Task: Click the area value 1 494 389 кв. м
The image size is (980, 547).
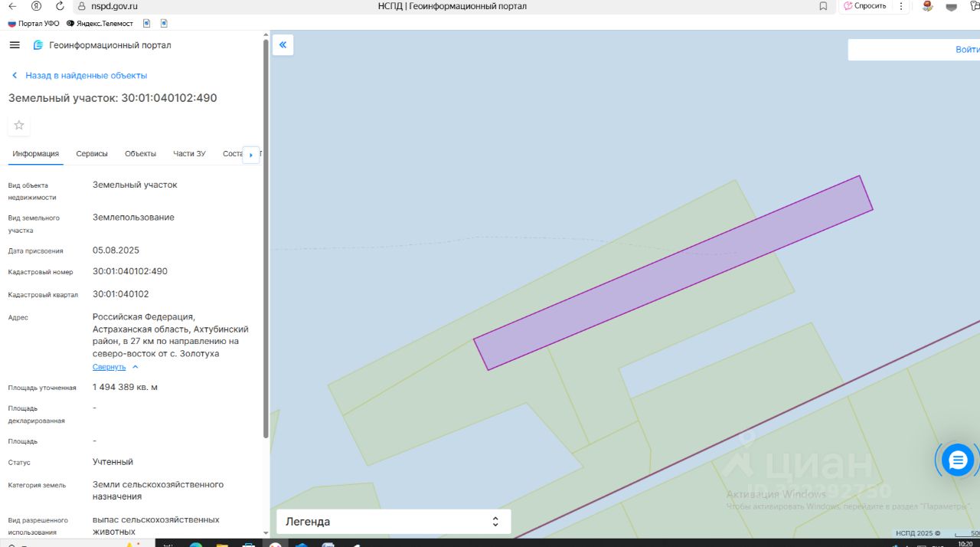Action: coord(125,388)
